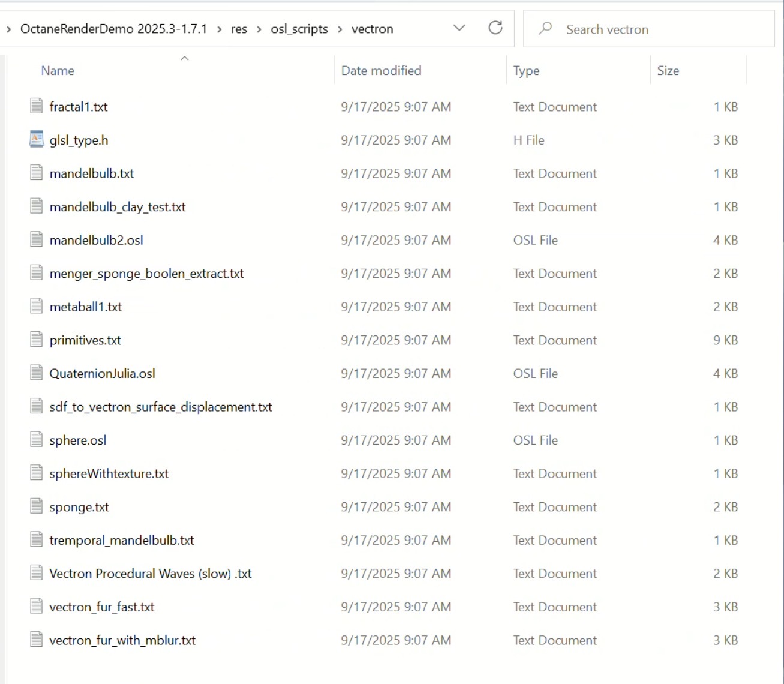Image resolution: width=784 pixels, height=684 pixels.
Task: Select the sphereWithtexture.txt document icon
Action: pyautogui.click(x=37, y=473)
